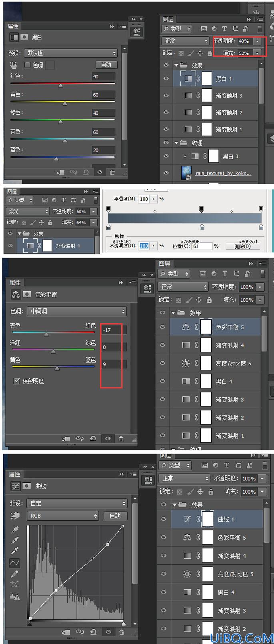Click smooth curve icon in Curves panel

click(14, 585)
